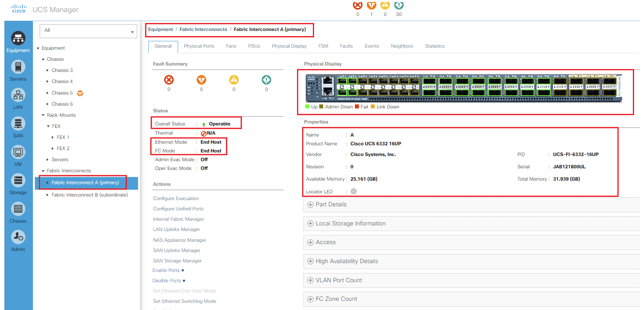Click Set Ethernet Switching Mode action

[185, 301]
